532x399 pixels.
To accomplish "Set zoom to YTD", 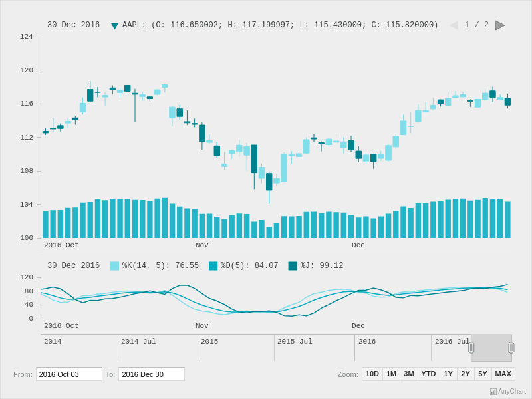I will [428, 374].
